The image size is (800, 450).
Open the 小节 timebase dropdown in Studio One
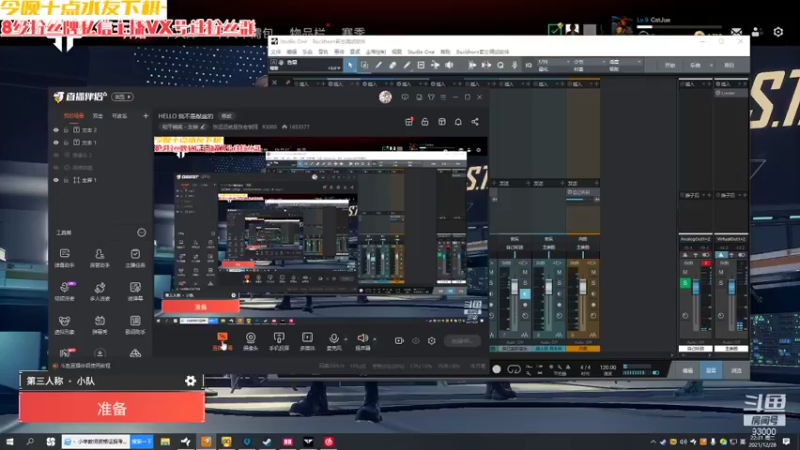coord(588,62)
